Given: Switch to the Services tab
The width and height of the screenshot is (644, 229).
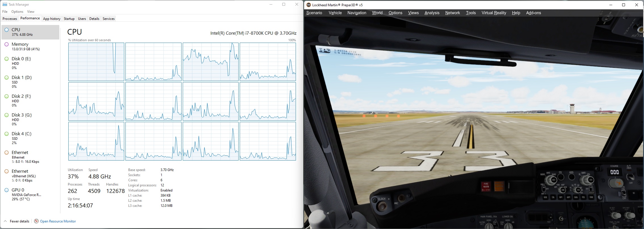Looking at the screenshot, I should [109, 19].
